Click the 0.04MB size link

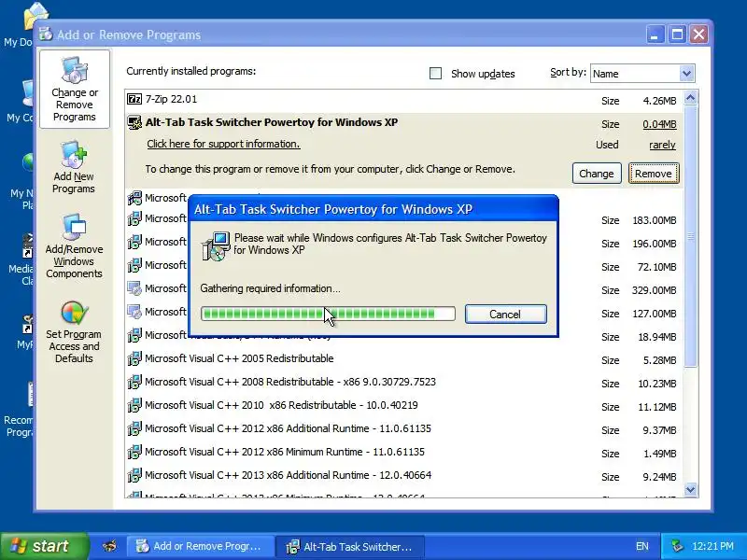[659, 124]
